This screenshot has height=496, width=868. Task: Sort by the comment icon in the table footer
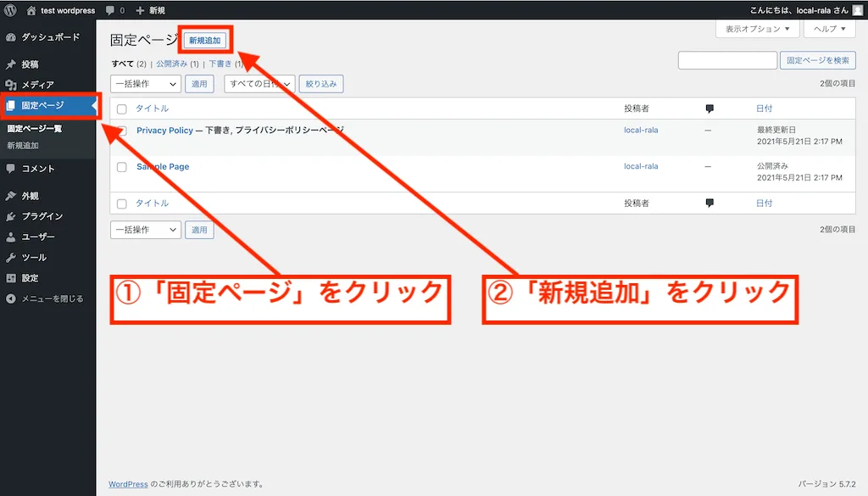pyautogui.click(x=709, y=203)
